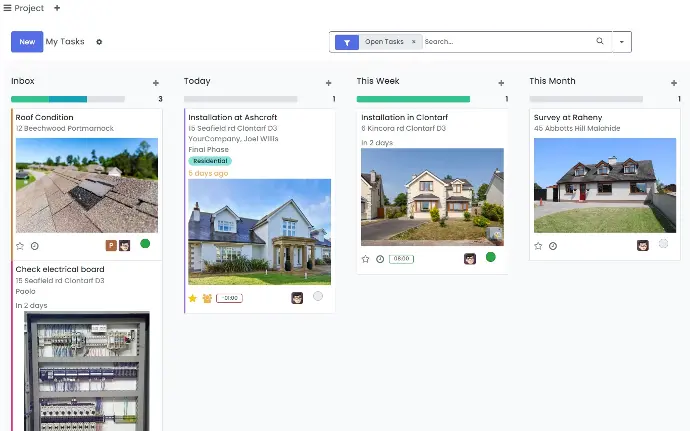Click the New button
The image size is (690, 431).
[x=27, y=42]
